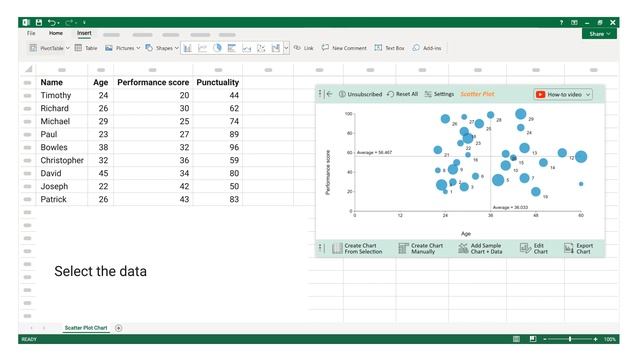640x360 pixels.
Task: Click Unsubscribed in the chart panel
Action: point(360,94)
